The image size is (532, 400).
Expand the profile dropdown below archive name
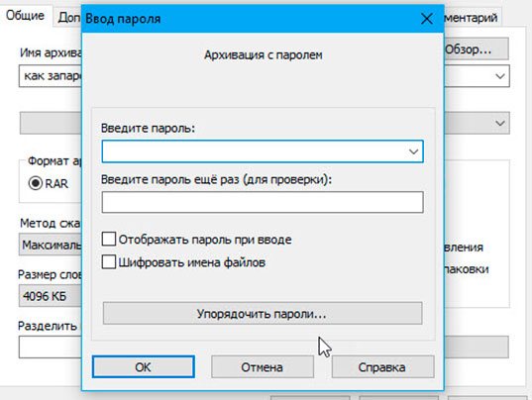pos(499,123)
